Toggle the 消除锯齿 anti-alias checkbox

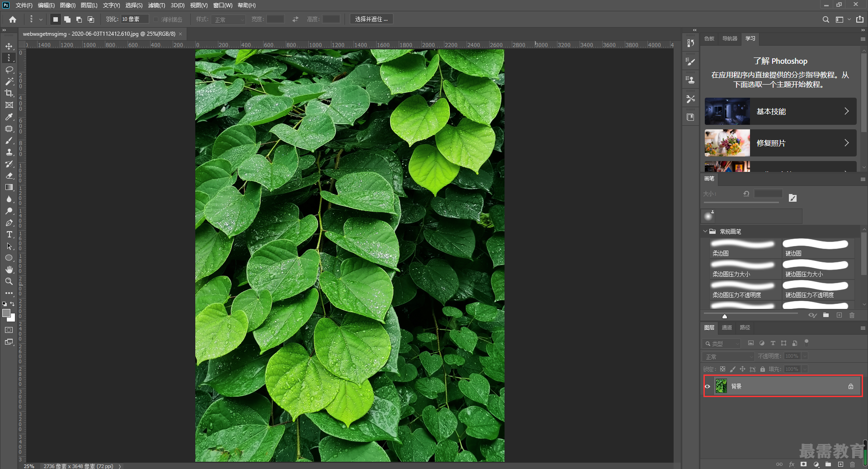(156, 19)
